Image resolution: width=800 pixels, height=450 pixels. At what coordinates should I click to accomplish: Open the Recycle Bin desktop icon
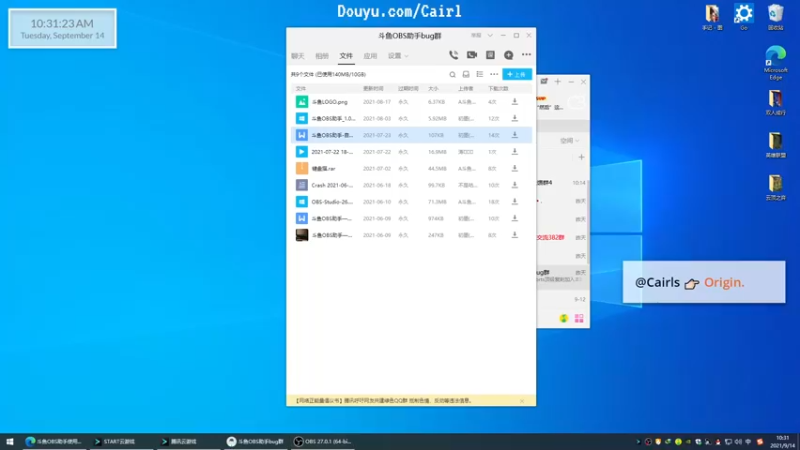tap(776, 17)
